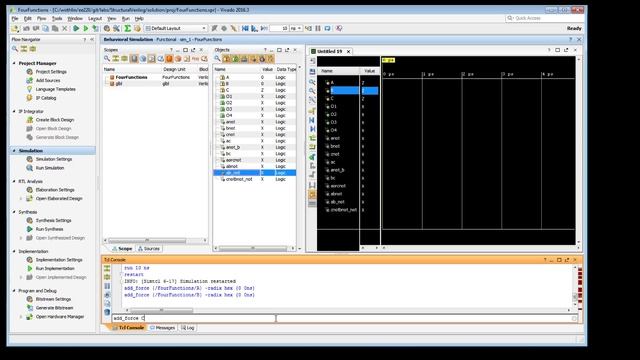Click the Scopes panel horizontal scrollbar
This screenshot has height=360, width=640.
147,240
